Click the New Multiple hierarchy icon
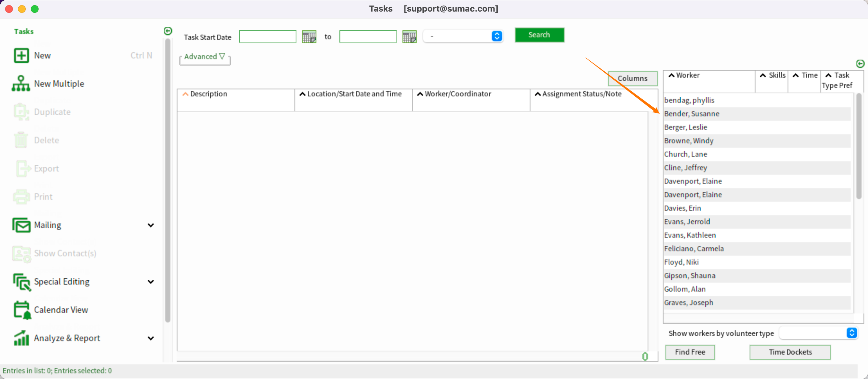This screenshot has width=868, height=379. (21, 84)
